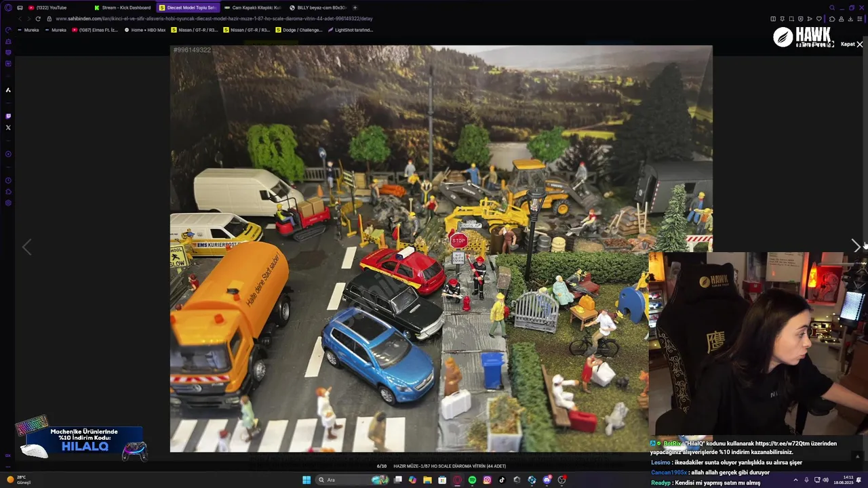
Task: Open the extensions cube icon
Action: tap(832, 19)
